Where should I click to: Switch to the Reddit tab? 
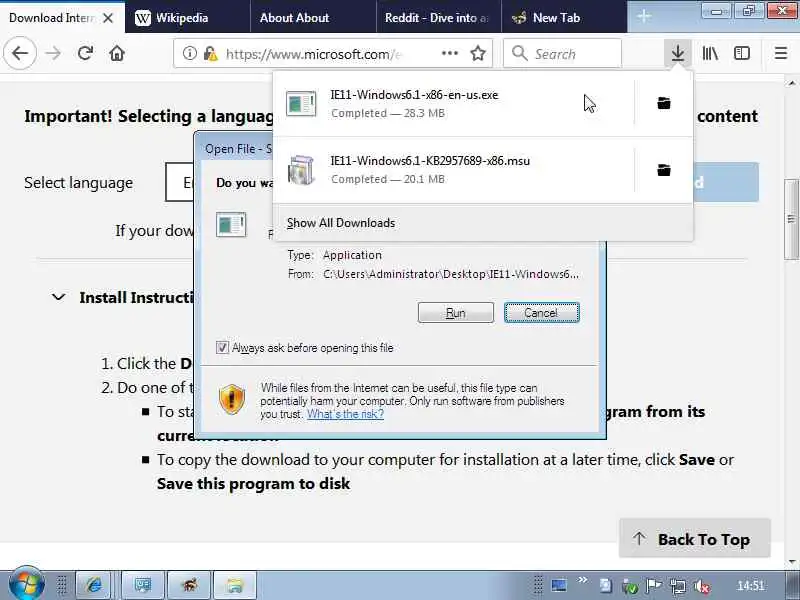click(x=439, y=17)
